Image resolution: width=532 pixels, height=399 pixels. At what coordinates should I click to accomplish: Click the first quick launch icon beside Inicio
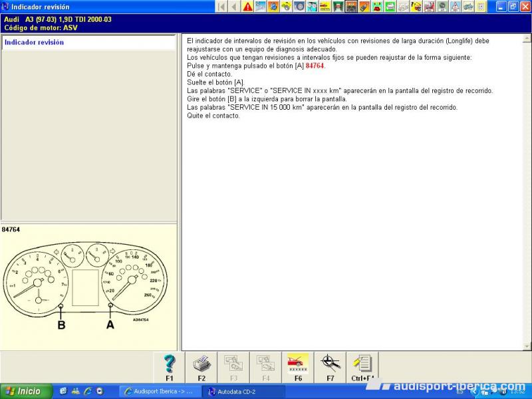[x=63, y=391]
